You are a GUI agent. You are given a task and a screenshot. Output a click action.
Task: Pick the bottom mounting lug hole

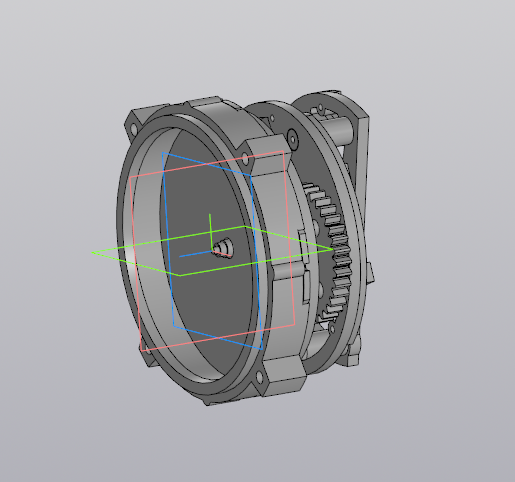259,377
